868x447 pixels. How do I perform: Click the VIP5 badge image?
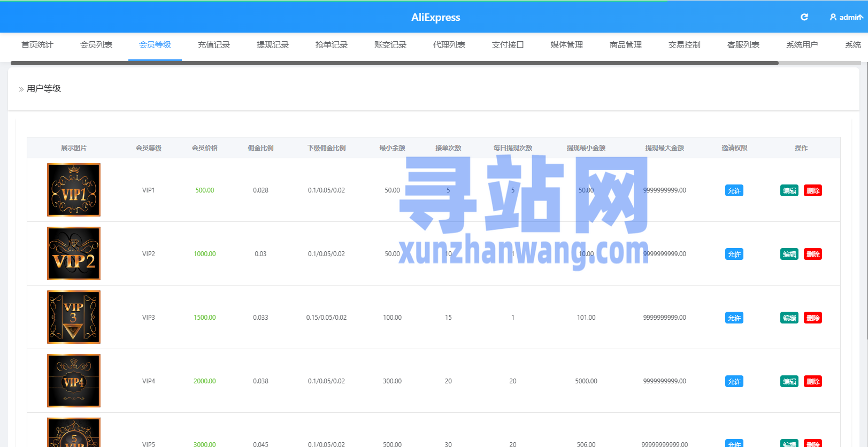click(x=74, y=433)
